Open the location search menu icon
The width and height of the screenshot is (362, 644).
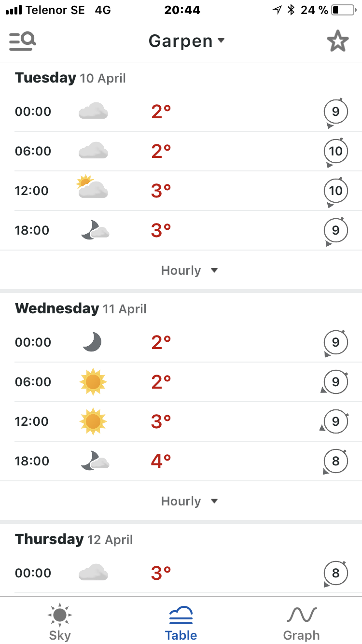pyautogui.click(x=23, y=41)
